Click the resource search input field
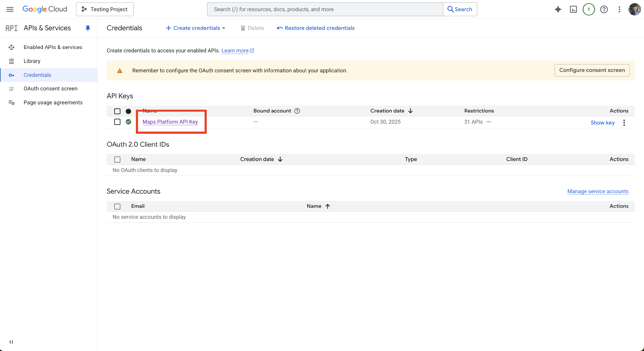644x351 pixels. [325, 9]
